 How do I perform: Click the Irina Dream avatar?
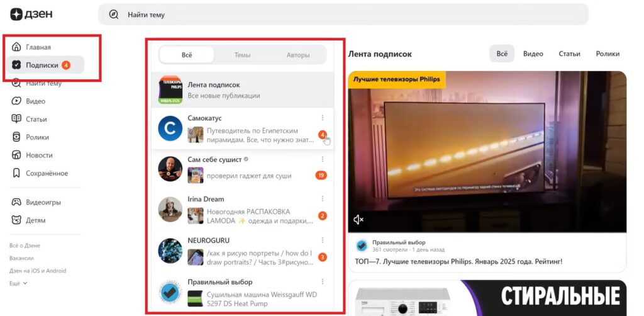[x=170, y=210]
